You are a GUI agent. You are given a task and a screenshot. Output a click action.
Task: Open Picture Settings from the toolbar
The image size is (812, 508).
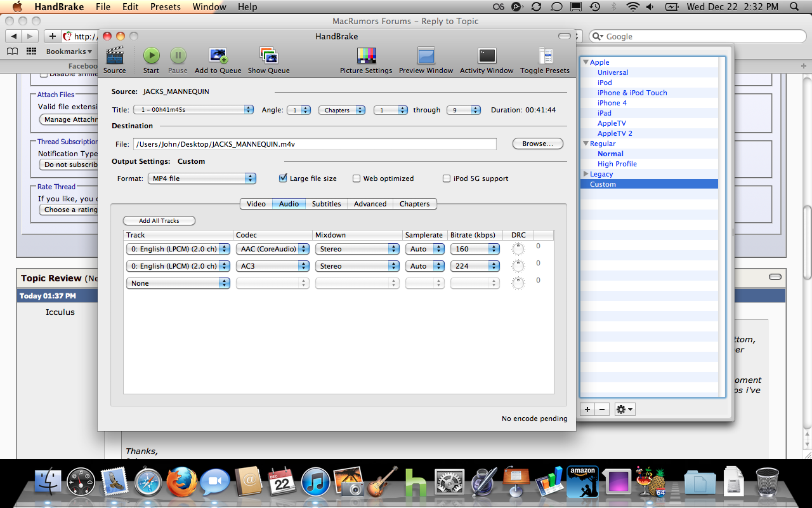(x=366, y=56)
